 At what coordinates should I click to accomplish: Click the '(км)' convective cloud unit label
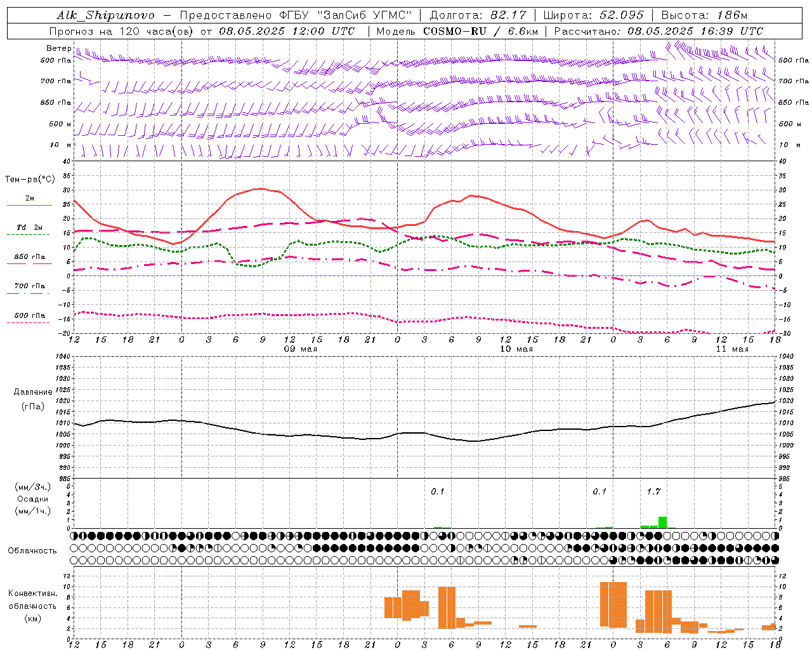33,618
